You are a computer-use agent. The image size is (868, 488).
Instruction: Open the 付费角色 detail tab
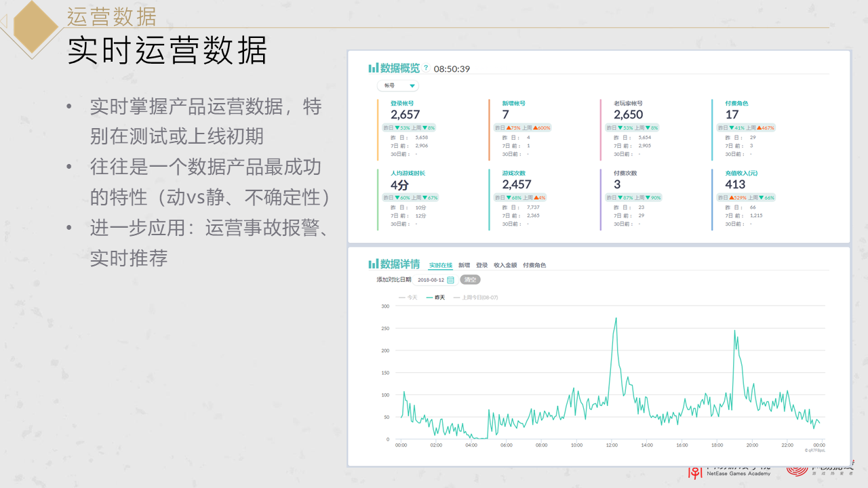(x=536, y=265)
